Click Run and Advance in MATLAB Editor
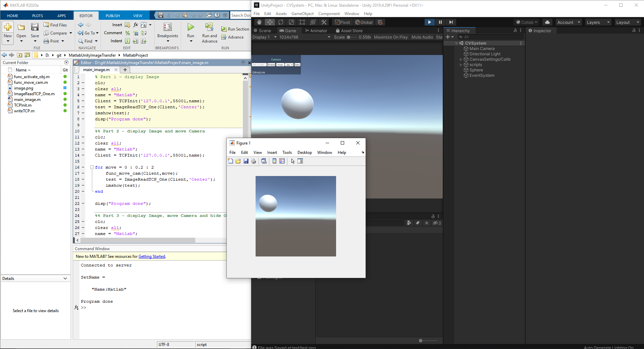The width and height of the screenshot is (644, 349). coord(209,33)
